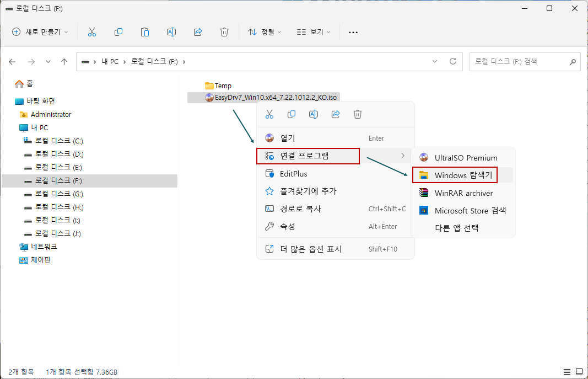Select 네트워크 in the navigation pane

point(38,247)
